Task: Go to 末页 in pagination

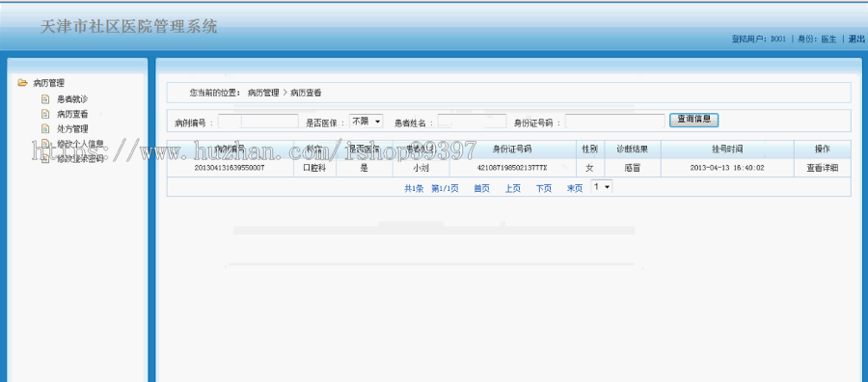Action: (x=575, y=188)
